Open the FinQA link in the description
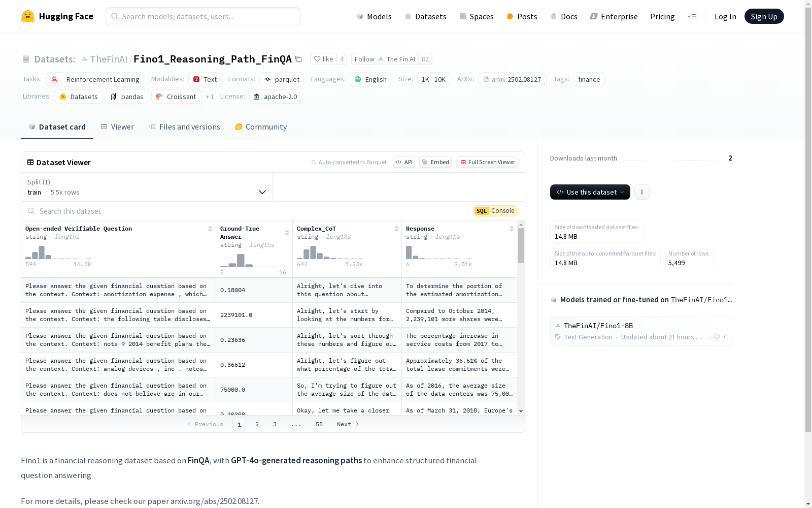 coord(198,460)
